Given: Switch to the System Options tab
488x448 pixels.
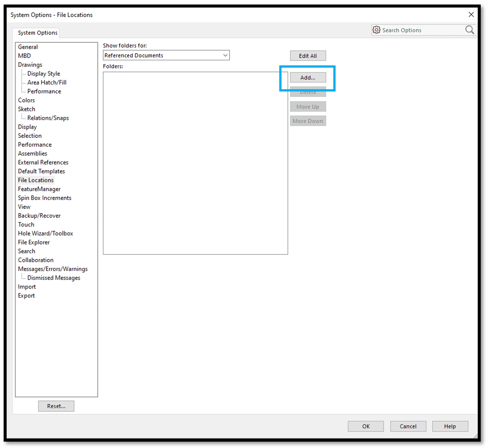Looking at the screenshot, I should (x=37, y=33).
